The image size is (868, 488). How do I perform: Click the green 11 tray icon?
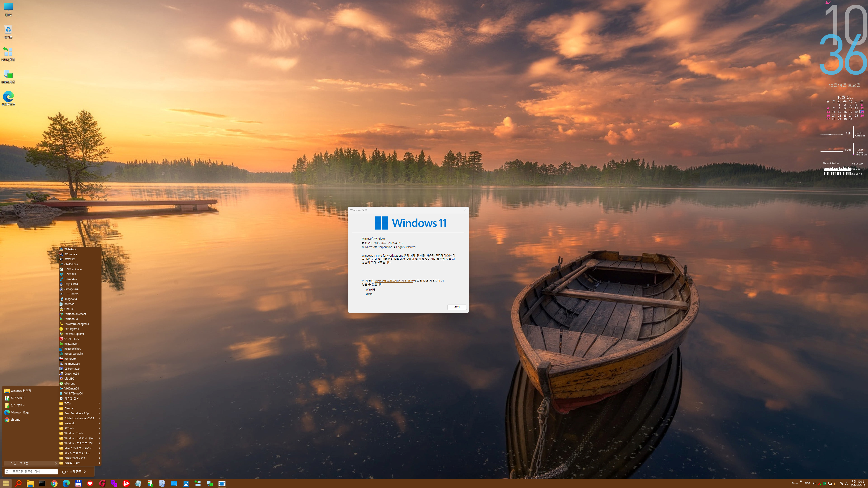coord(825,484)
